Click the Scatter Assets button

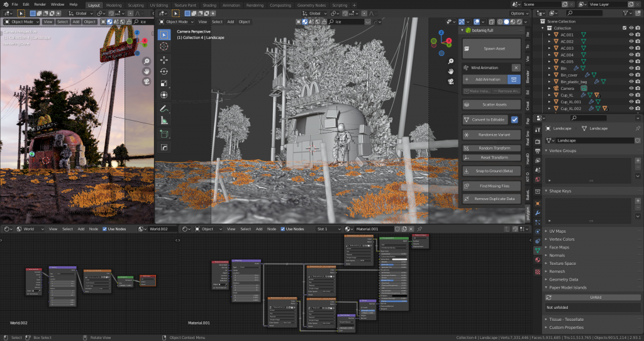tap(492, 104)
